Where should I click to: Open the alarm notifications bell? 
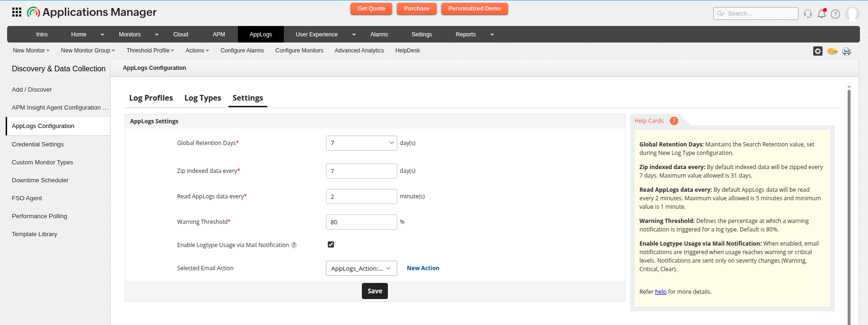pyautogui.click(x=822, y=13)
